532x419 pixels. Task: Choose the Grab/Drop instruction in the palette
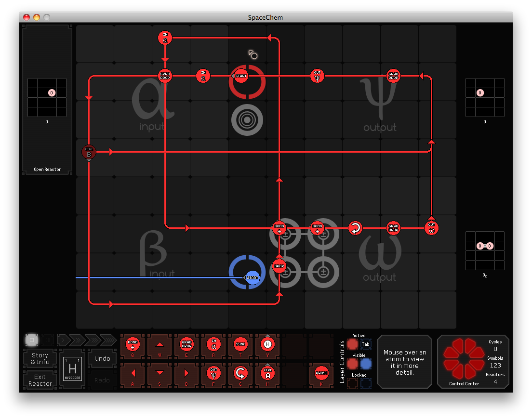point(186,346)
